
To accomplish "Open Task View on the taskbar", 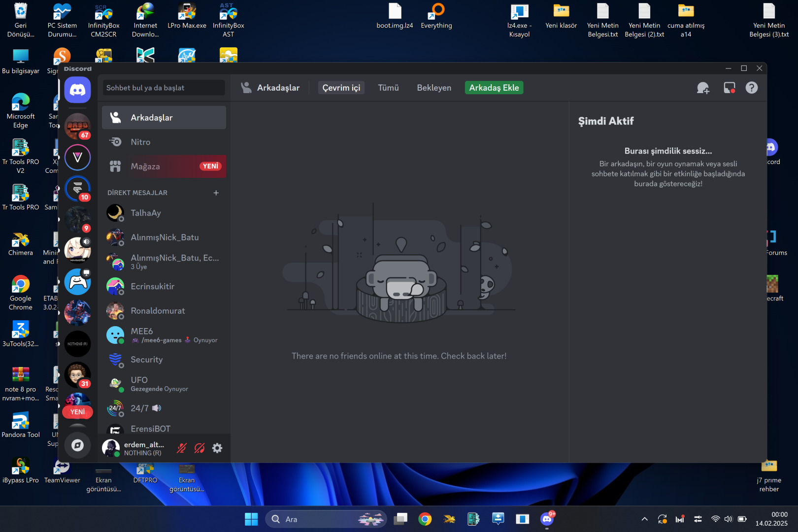I will [400, 519].
